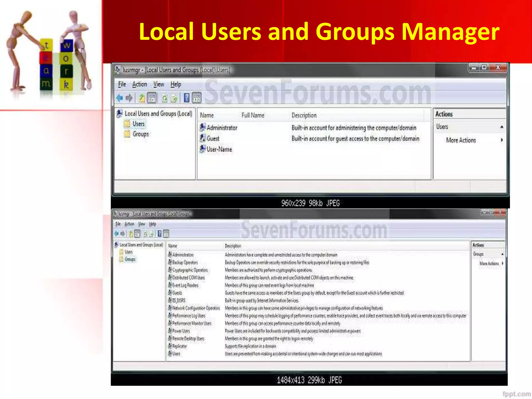Expand More Actions arrow in Groups window
Viewport: 532px width, 399px height.
(x=502, y=263)
